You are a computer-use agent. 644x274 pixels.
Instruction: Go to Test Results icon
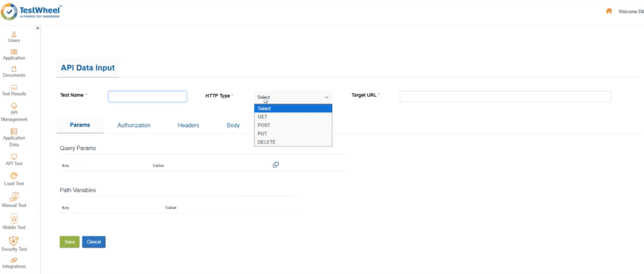[x=14, y=87]
